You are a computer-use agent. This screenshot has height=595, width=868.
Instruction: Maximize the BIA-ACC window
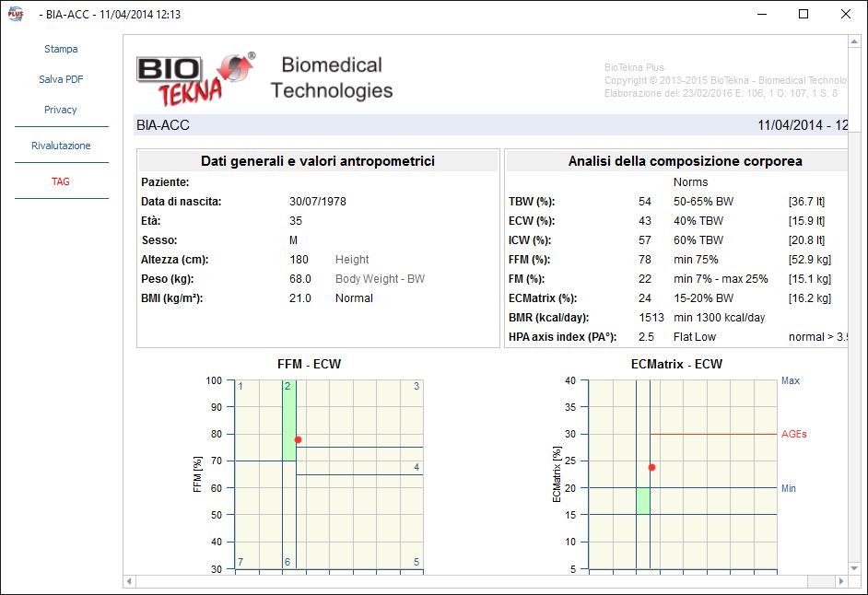tap(803, 15)
